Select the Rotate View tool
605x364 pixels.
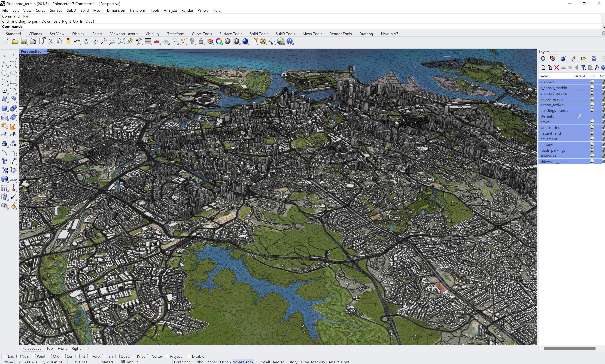[95, 41]
